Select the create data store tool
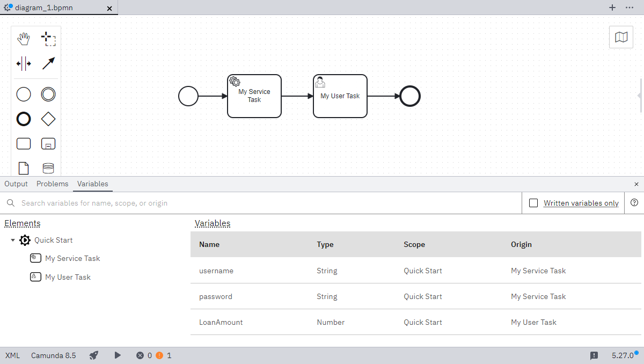Image resolution: width=644 pixels, height=364 pixels. click(48, 168)
